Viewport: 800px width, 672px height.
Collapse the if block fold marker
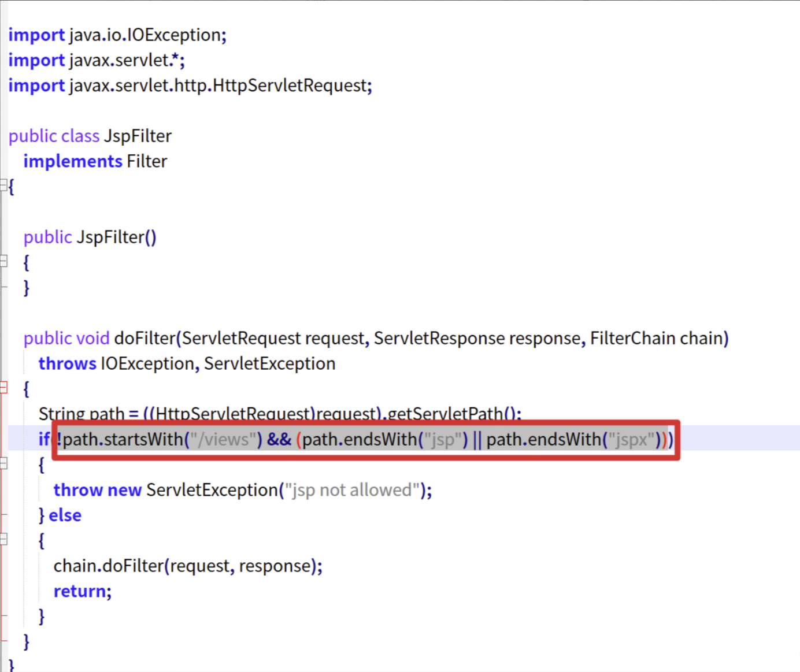coord(3,463)
